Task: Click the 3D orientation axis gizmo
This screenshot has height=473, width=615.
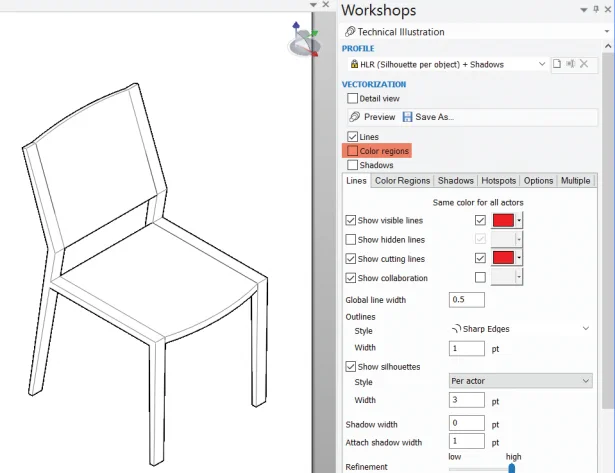Action: [303, 41]
